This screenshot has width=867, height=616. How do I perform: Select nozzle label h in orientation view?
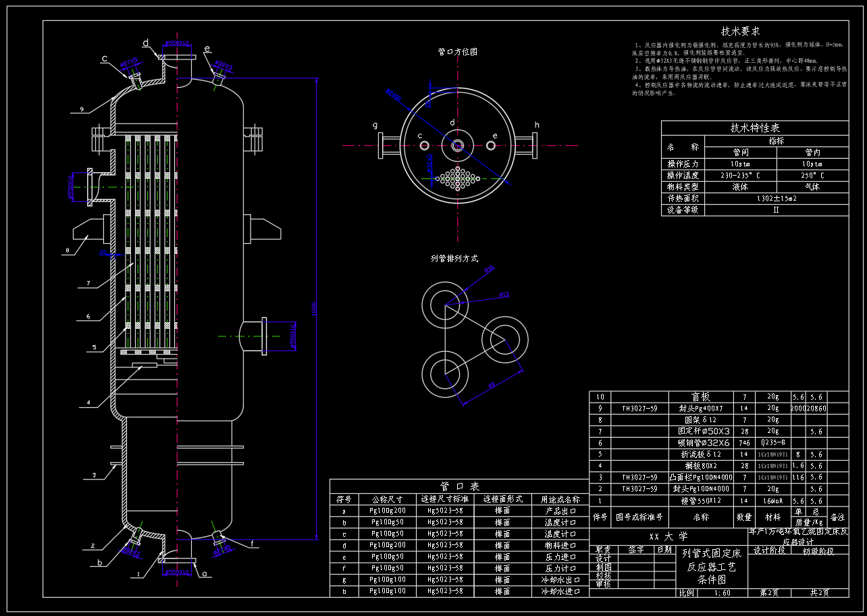tap(537, 125)
